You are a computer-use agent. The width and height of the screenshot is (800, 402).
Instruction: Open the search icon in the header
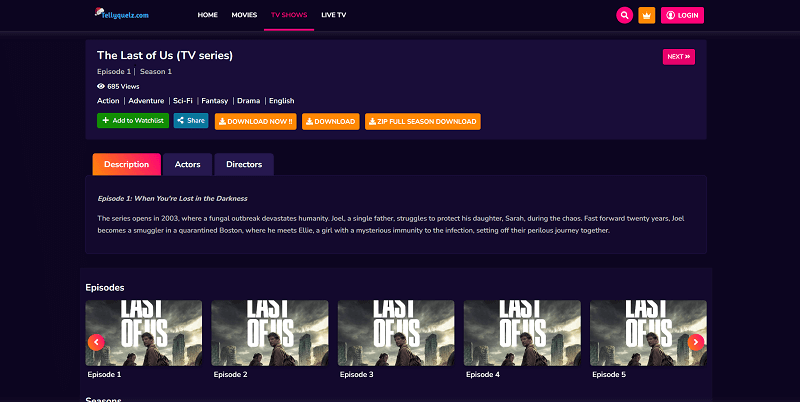coord(624,15)
